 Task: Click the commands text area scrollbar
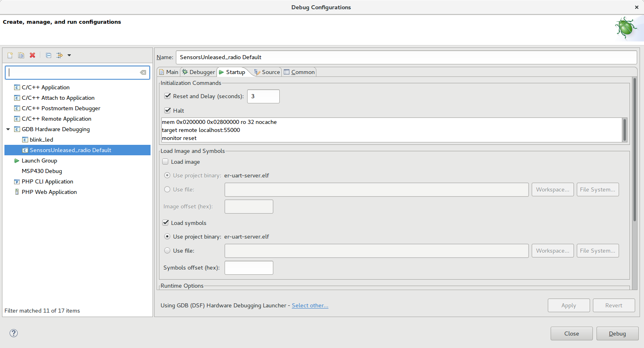[625, 130]
